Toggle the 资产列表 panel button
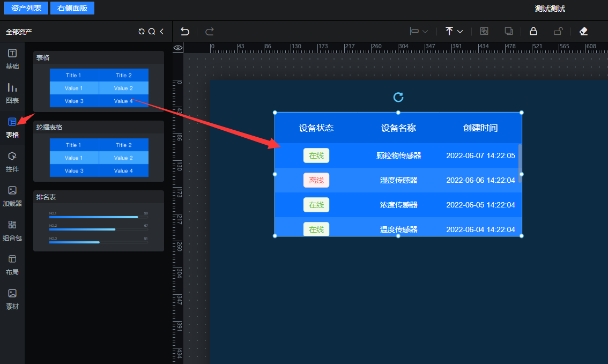Image resolution: width=608 pixels, height=364 pixels. (x=26, y=8)
